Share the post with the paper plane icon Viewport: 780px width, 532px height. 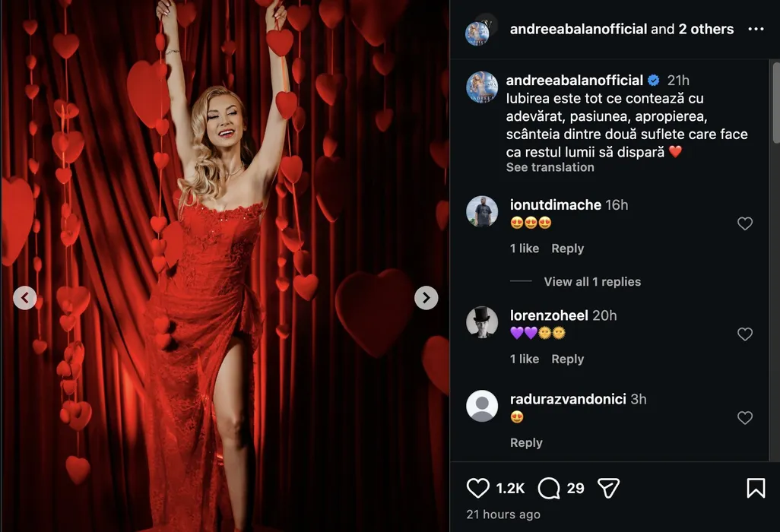click(608, 488)
